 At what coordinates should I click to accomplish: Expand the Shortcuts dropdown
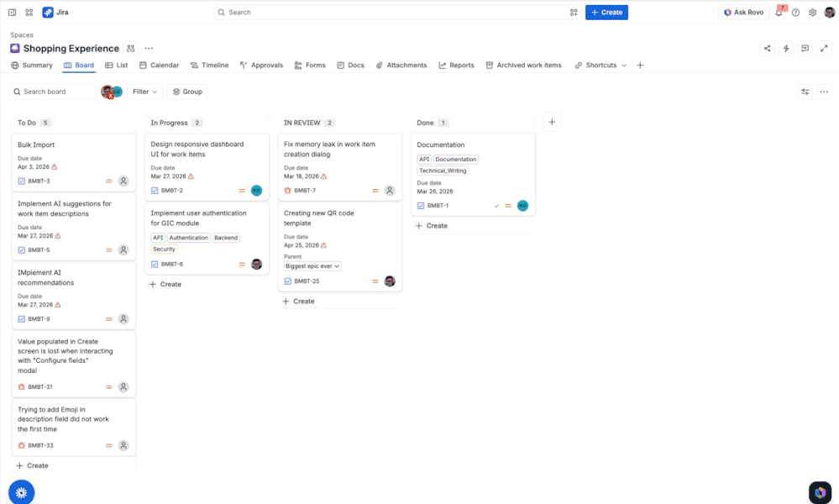pyautogui.click(x=600, y=66)
